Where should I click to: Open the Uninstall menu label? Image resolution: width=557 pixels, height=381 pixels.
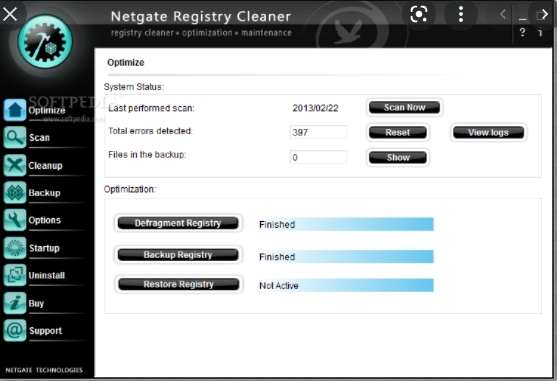coord(47,275)
